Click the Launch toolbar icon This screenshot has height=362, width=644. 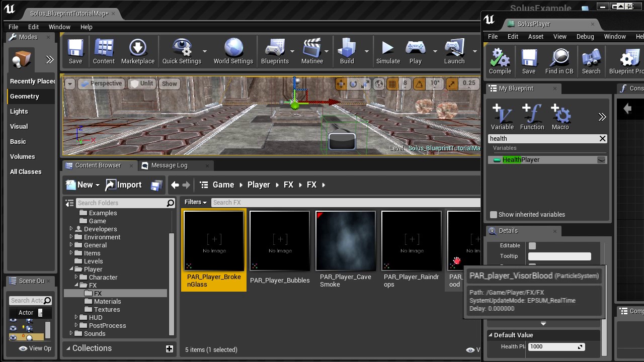click(454, 51)
